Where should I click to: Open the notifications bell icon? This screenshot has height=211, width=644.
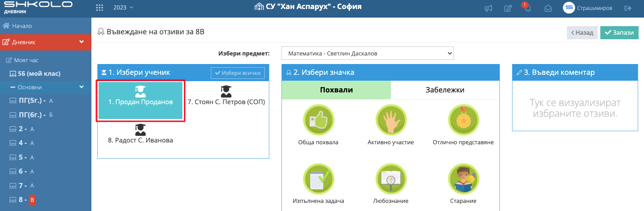tap(528, 8)
